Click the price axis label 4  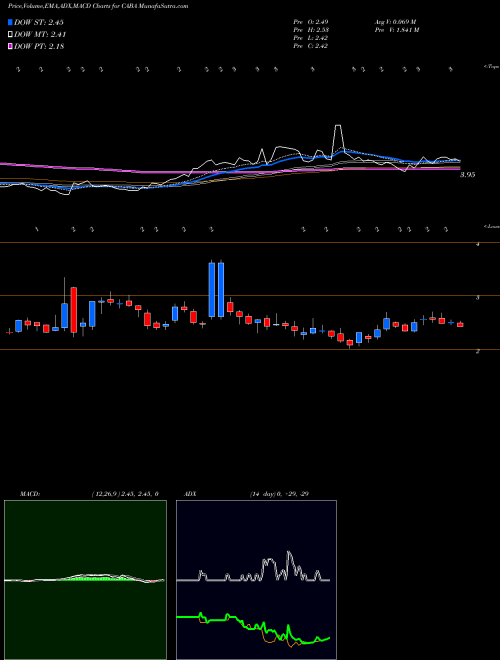click(477, 244)
